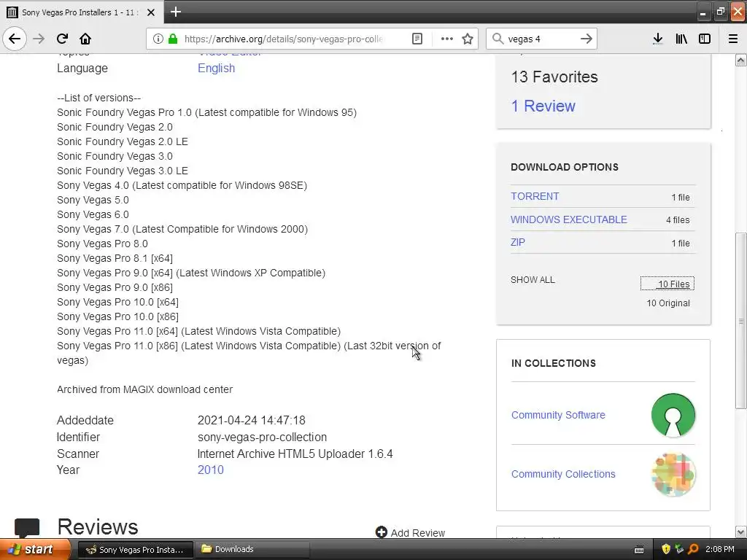
Task: Go back to the previous page
Action: click(x=15, y=39)
